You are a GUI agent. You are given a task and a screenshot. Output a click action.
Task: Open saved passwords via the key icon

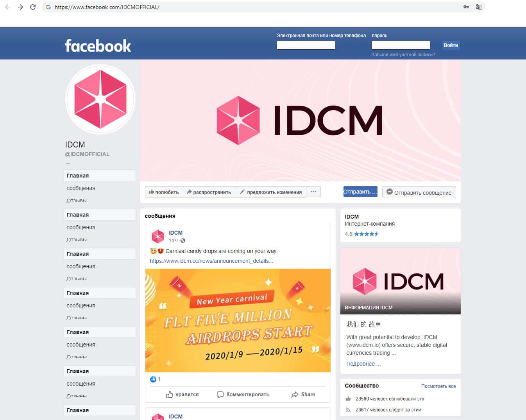coord(466,7)
